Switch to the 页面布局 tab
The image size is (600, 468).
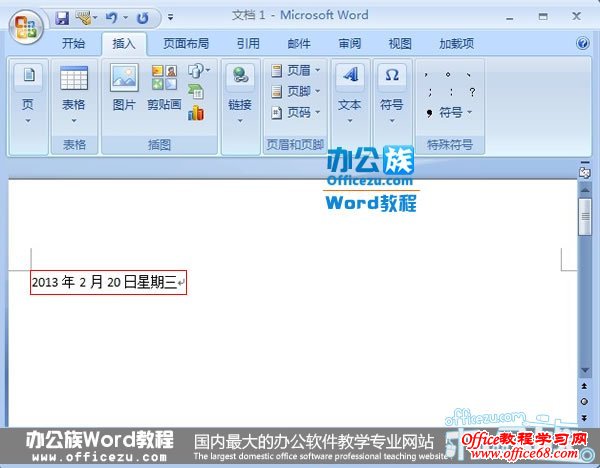(186, 43)
